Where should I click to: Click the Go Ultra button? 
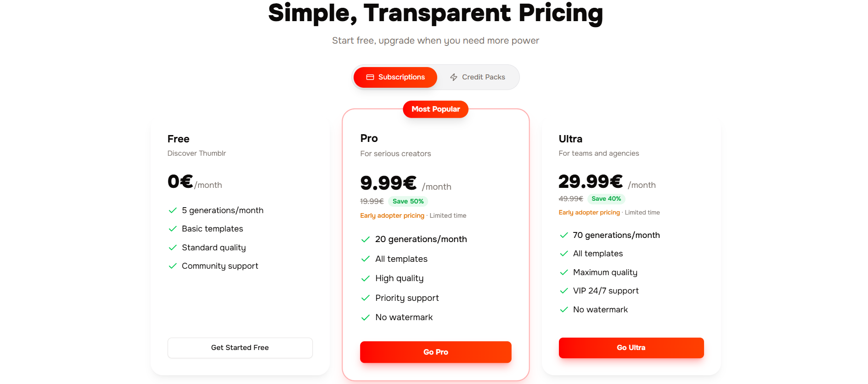tap(631, 348)
